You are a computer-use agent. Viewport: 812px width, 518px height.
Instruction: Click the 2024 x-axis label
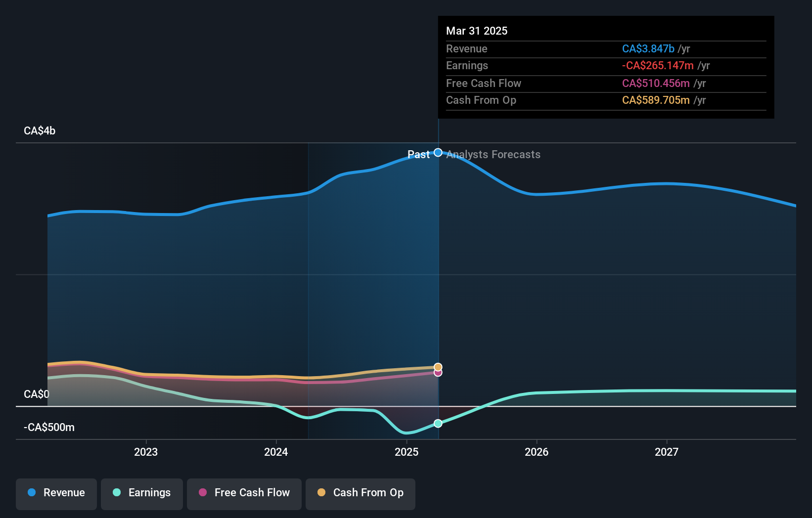click(276, 452)
